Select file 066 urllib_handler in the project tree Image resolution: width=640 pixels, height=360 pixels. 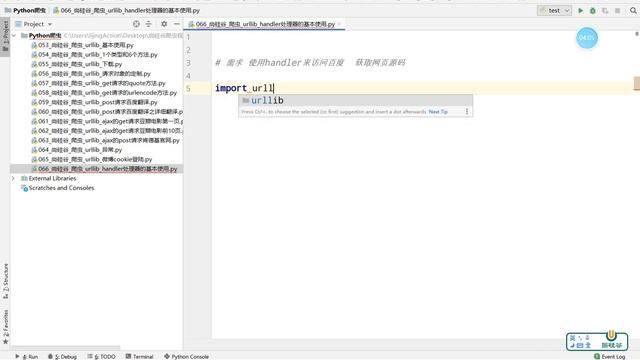104,169
